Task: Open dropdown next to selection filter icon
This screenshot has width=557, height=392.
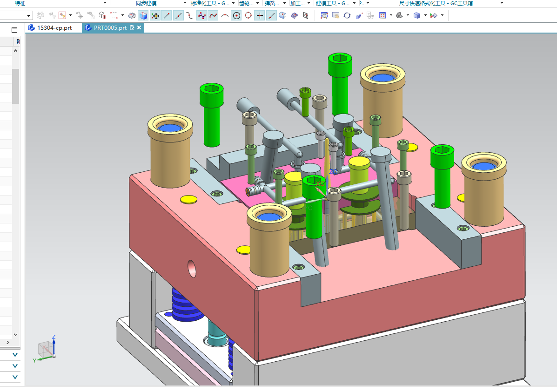Action: click(x=70, y=15)
